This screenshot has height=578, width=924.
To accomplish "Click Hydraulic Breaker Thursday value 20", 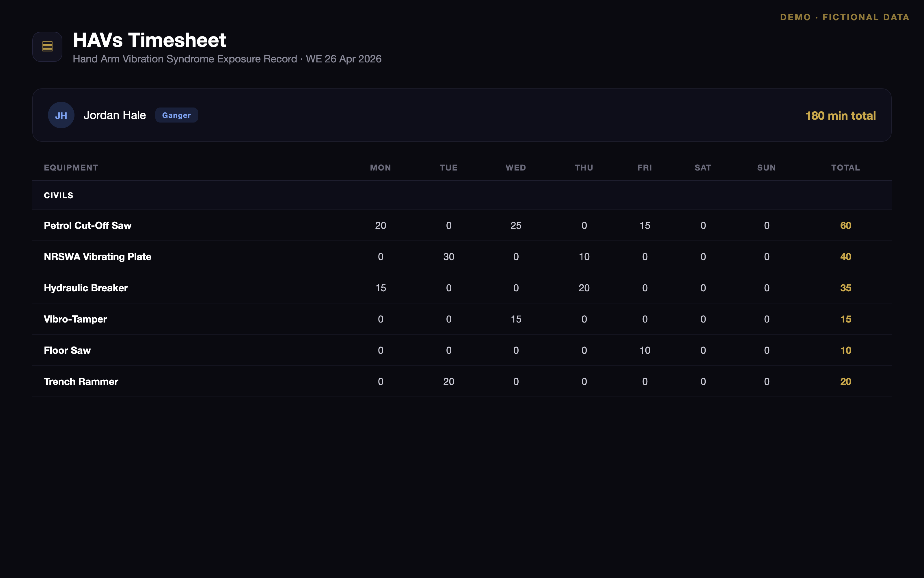I will click(584, 288).
